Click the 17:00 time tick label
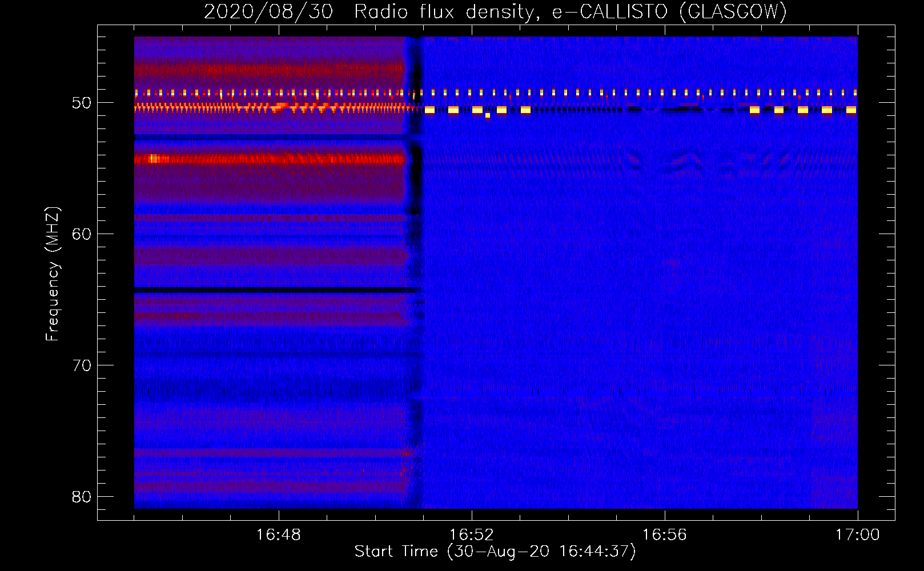The width and height of the screenshot is (924, 571). click(857, 535)
